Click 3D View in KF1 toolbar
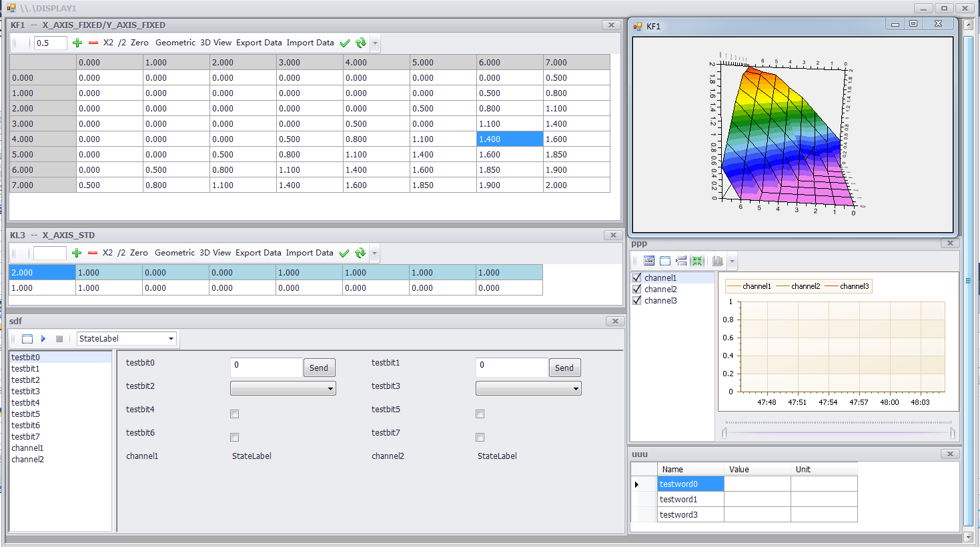This screenshot has width=980, height=547. [x=216, y=43]
